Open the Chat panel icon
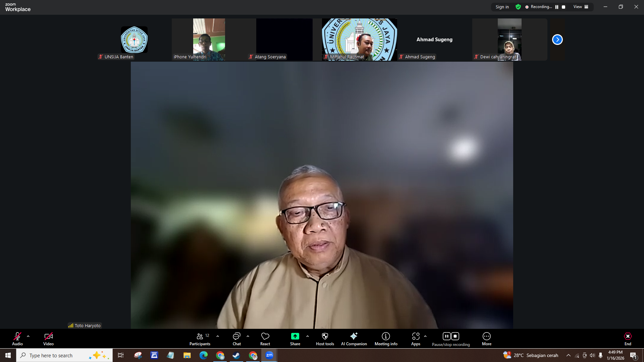Viewport: 644px width, 362px height. [236, 337]
